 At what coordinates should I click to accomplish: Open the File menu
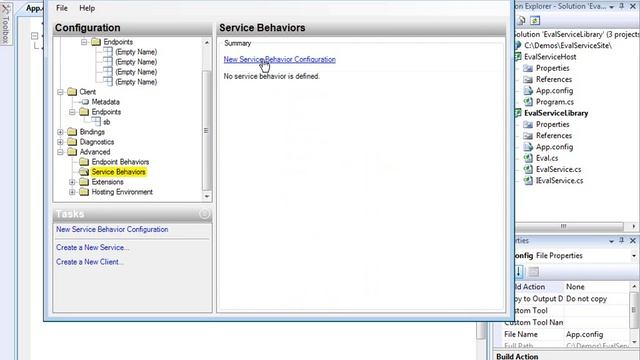point(62,8)
